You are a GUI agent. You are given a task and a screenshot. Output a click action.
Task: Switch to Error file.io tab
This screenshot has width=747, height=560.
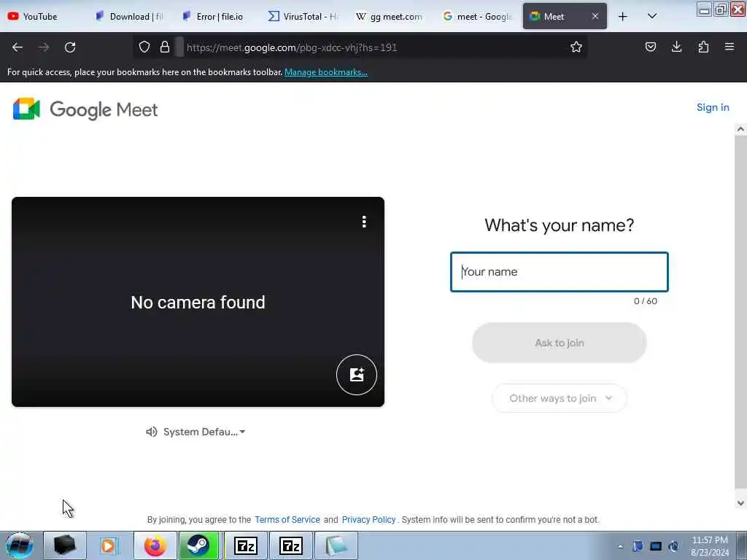pos(216,17)
